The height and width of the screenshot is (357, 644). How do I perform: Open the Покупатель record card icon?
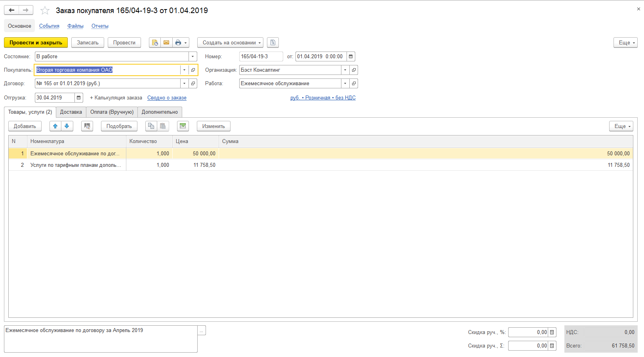pos(193,70)
